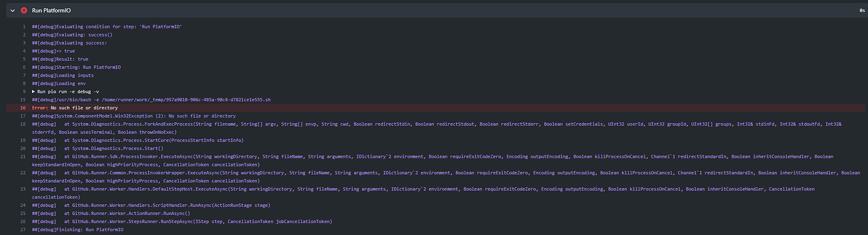The height and width of the screenshot is (235, 868).
Task: Click the '##[debug]Loading inputs' line
Action: tap(62, 75)
